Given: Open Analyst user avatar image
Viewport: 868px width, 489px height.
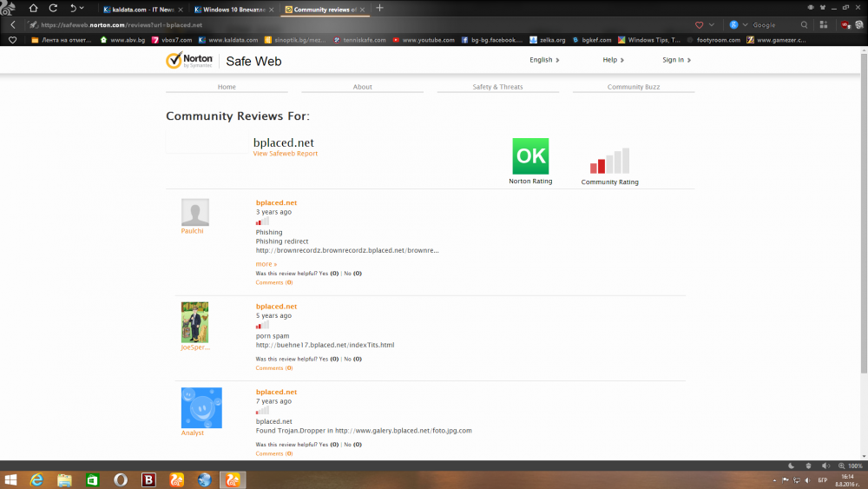Looking at the screenshot, I should [201, 407].
